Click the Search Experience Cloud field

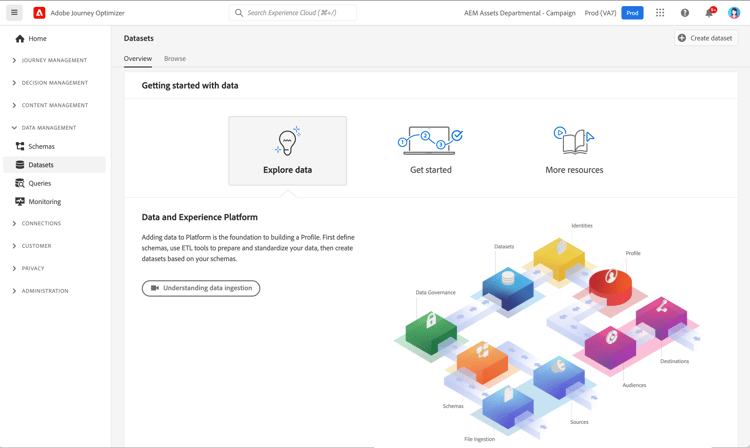pyautogui.click(x=293, y=13)
